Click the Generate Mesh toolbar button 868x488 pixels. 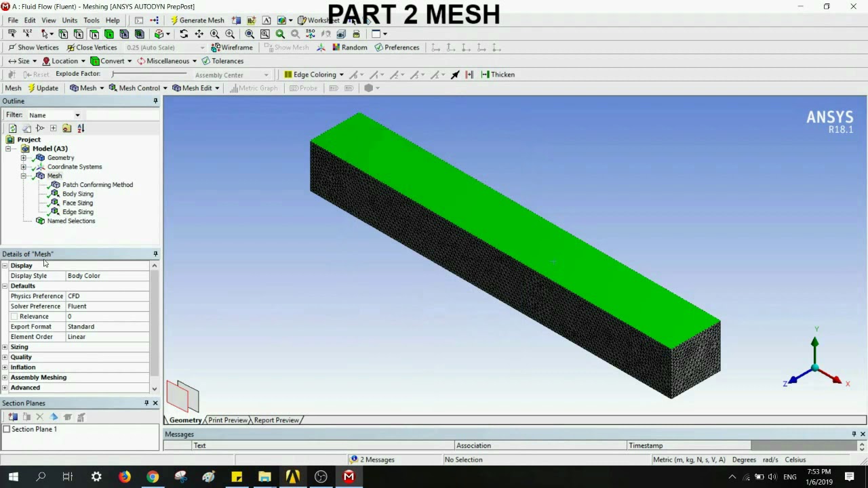(197, 20)
